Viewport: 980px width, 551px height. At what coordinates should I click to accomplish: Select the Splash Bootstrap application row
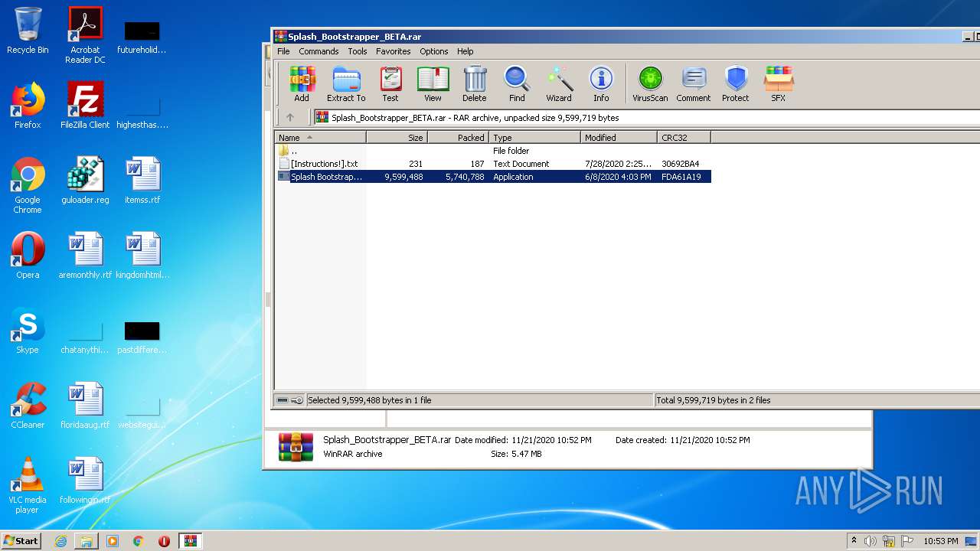tap(493, 177)
